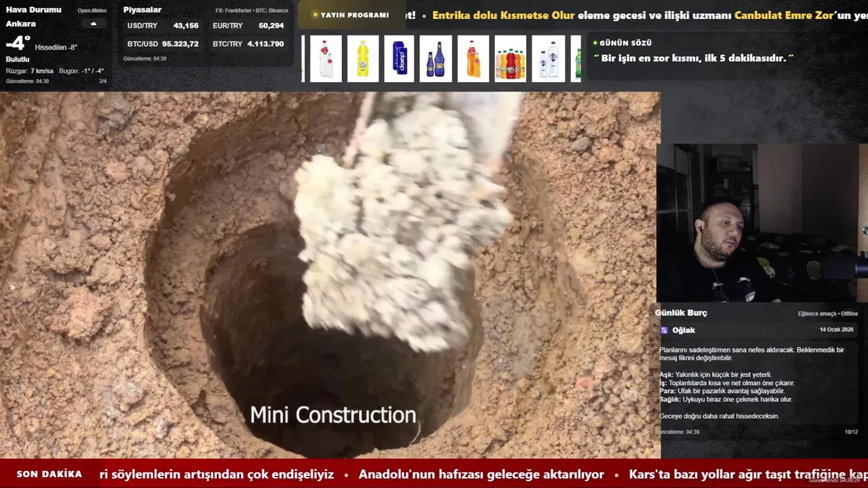
Task: Click the cloud weather icon beside Ankara
Action: (x=94, y=24)
